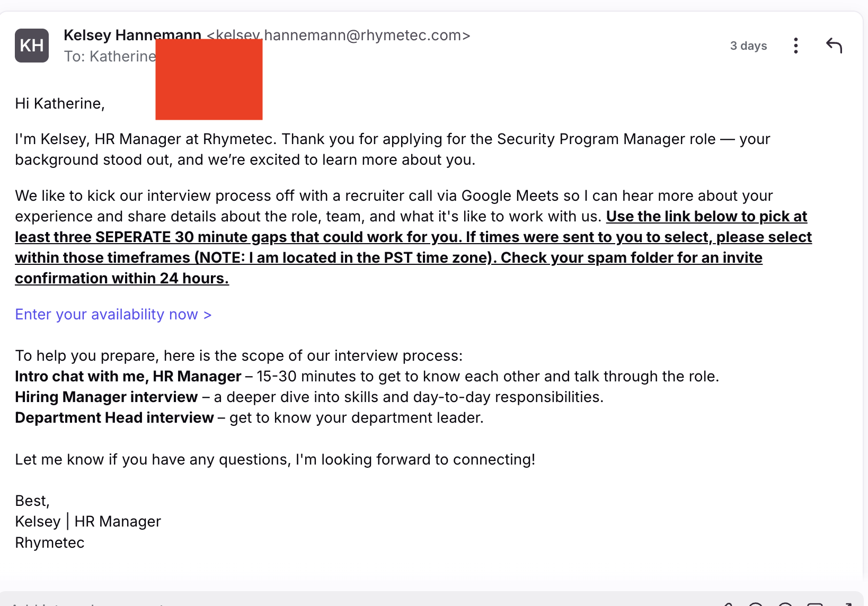Click the KH sender avatar

(x=31, y=46)
